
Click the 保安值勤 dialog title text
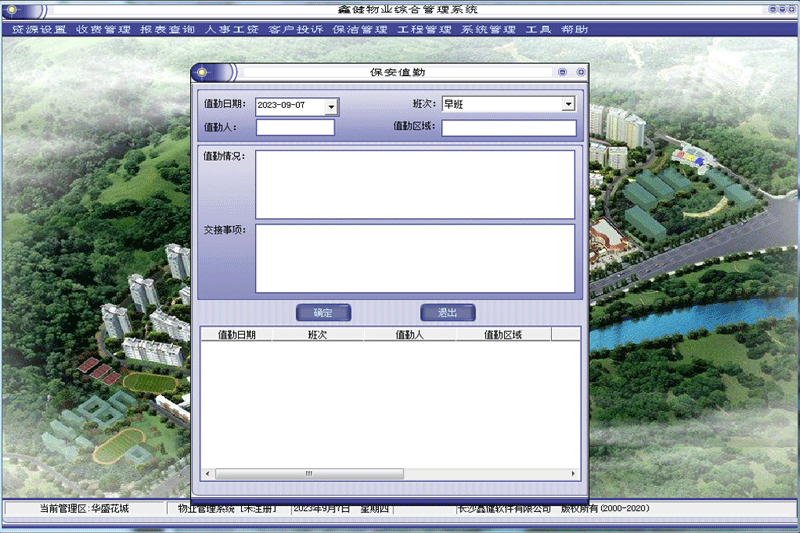(x=398, y=72)
